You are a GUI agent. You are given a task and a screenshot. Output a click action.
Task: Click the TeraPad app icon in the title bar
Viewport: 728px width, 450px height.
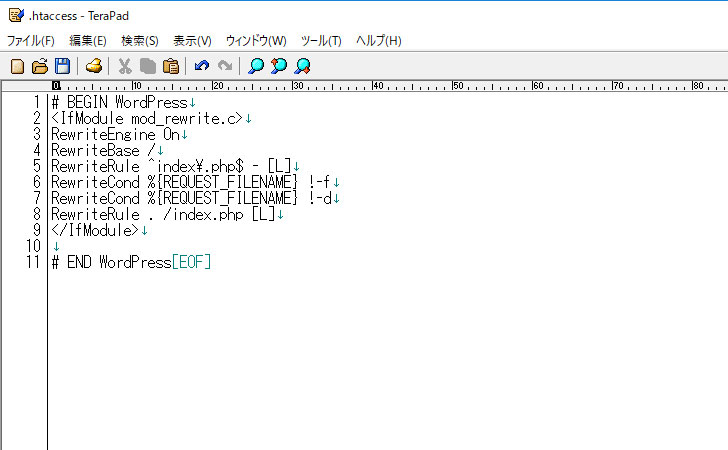pos(16,15)
